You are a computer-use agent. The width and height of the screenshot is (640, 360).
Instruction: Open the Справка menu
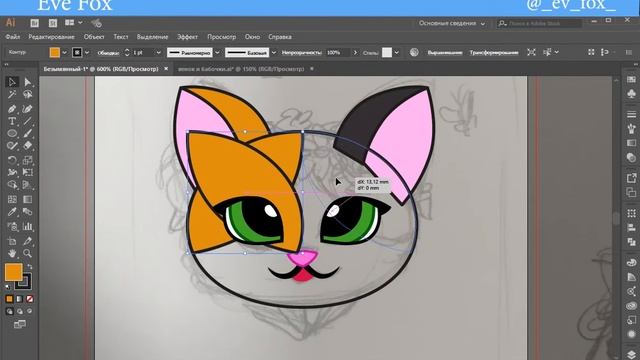coord(280,37)
